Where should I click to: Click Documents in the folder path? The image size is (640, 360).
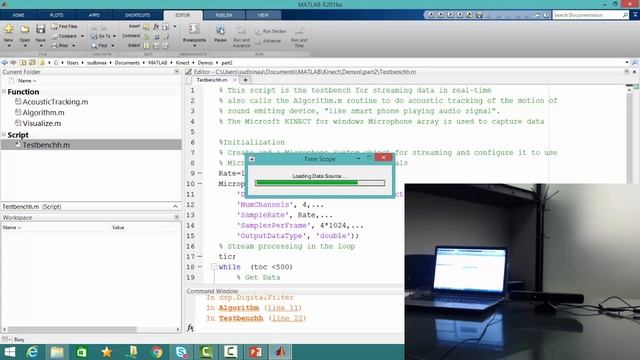tap(127, 63)
